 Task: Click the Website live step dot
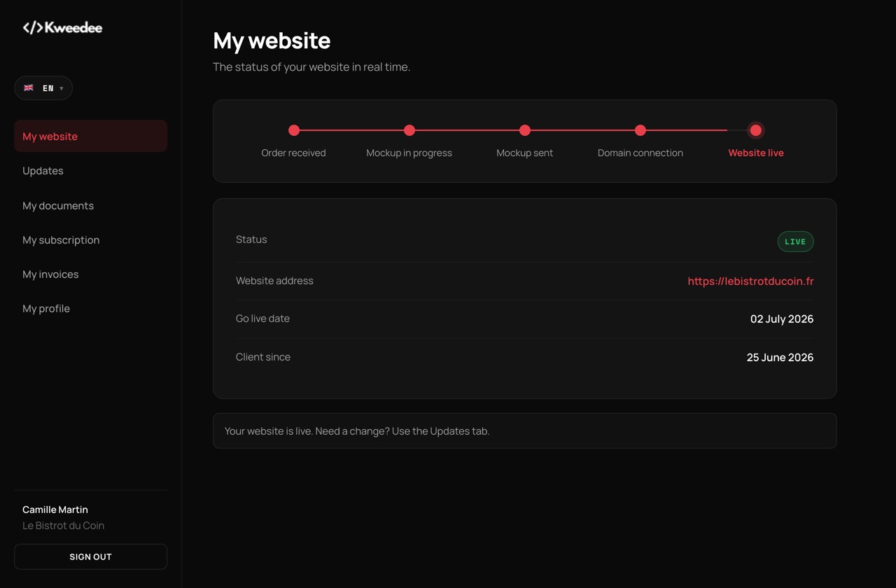tap(756, 130)
